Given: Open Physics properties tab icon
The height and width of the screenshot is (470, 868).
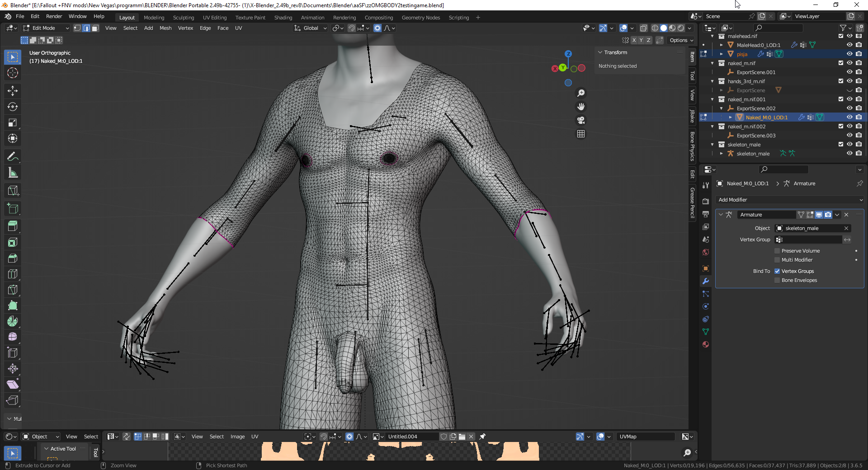Looking at the screenshot, I should (706, 306).
